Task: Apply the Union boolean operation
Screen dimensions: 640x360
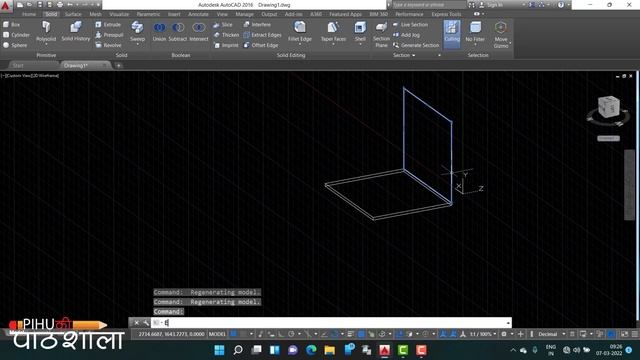Action: click(159, 31)
